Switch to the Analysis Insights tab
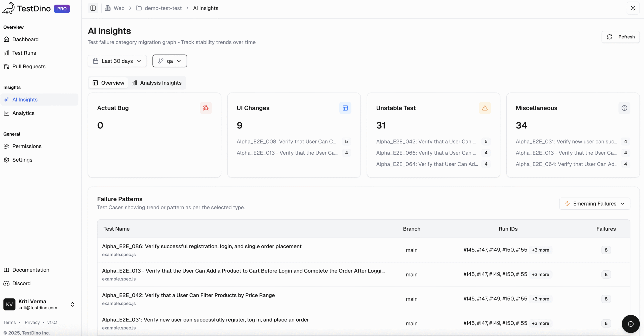Image resolution: width=644 pixels, height=336 pixels. tap(157, 83)
